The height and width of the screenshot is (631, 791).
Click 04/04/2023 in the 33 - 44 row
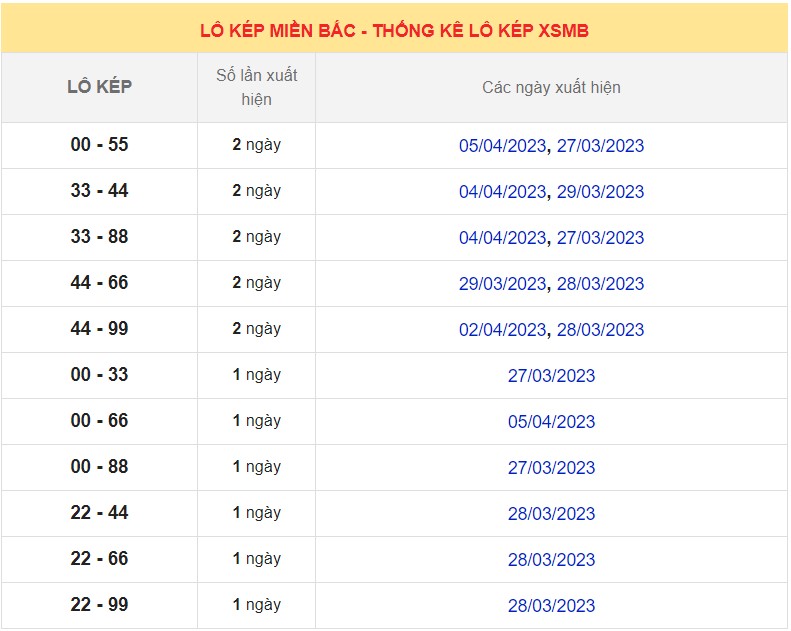(502, 192)
